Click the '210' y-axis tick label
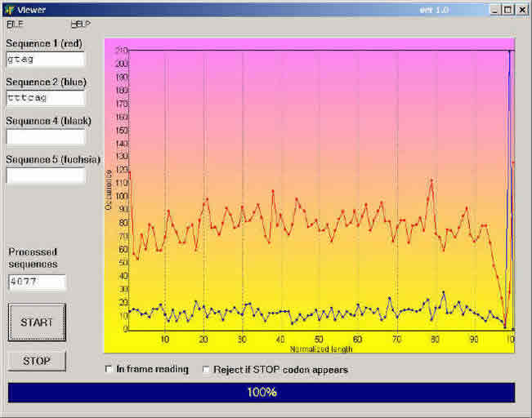Viewport: 532px width, 418px height. [x=122, y=51]
